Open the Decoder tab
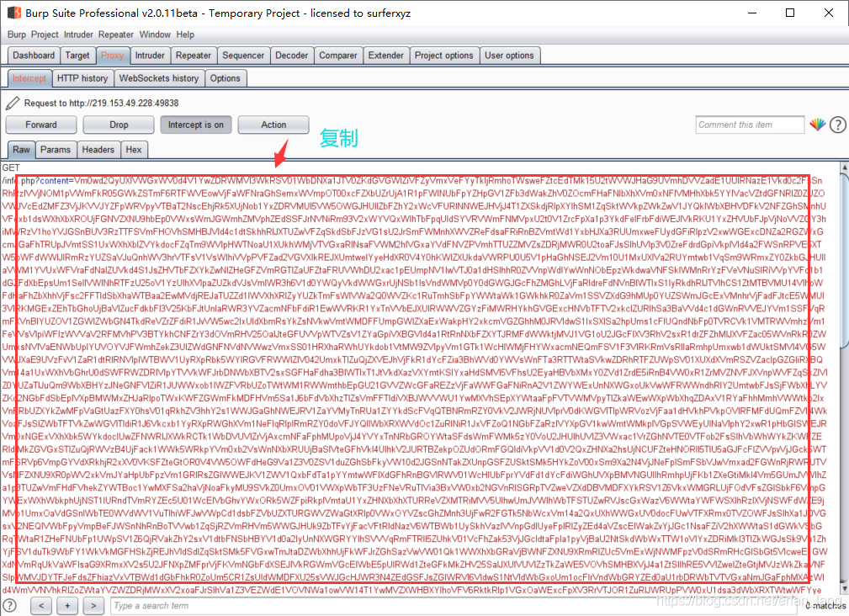 click(292, 56)
